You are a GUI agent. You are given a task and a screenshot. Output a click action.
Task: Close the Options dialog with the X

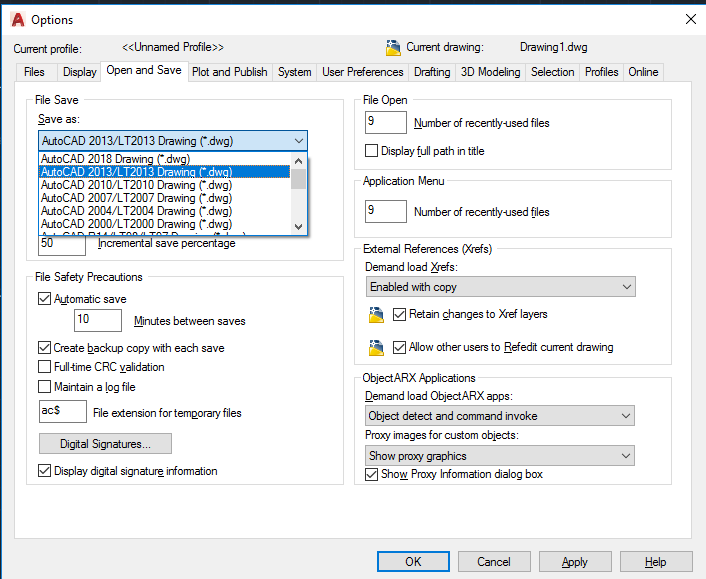[x=691, y=19]
